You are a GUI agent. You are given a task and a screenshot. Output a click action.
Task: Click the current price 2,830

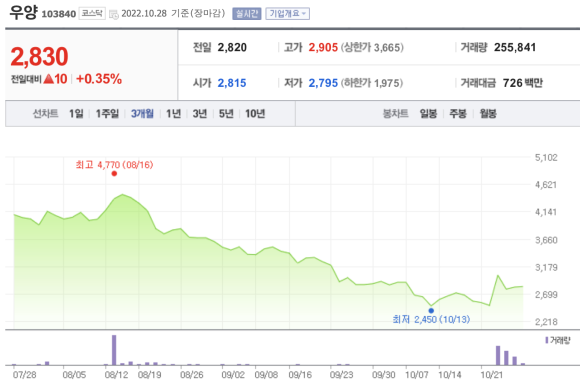(x=40, y=57)
